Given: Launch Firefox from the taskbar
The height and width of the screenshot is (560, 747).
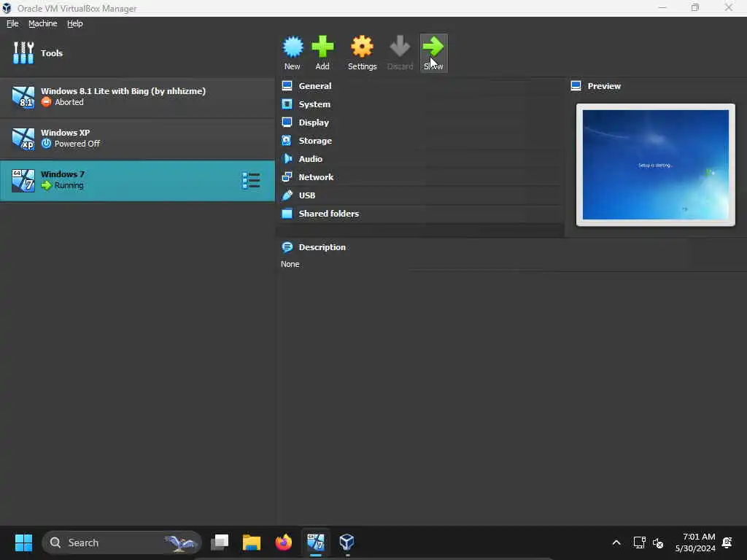Looking at the screenshot, I should pyautogui.click(x=284, y=542).
